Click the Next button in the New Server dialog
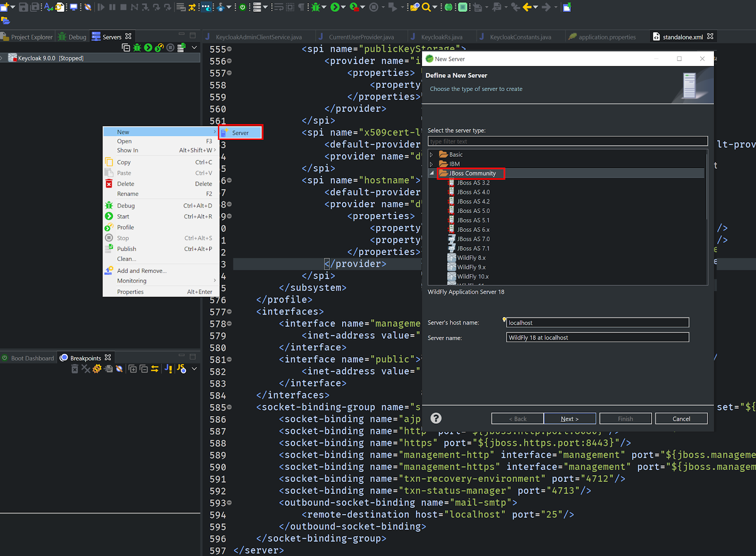Viewport: 756px width, 556px height. click(x=570, y=419)
